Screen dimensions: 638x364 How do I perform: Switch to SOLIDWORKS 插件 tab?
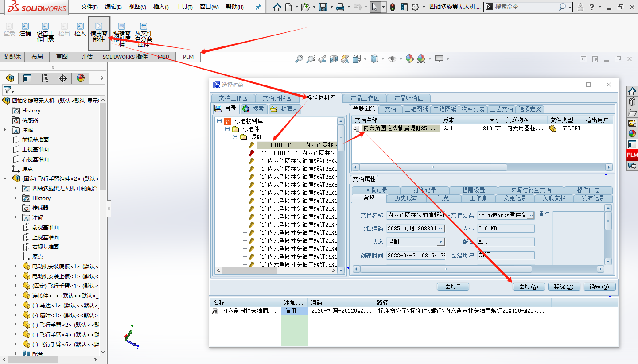pos(125,57)
